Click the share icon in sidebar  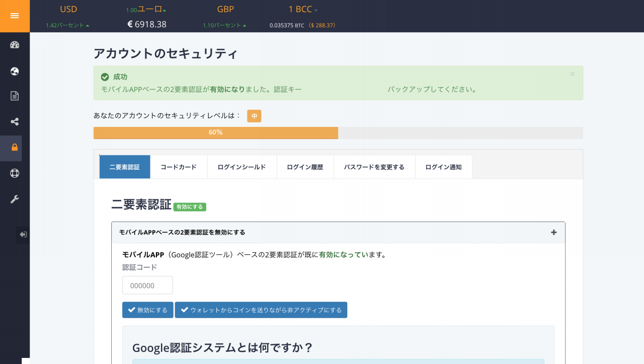(15, 121)
